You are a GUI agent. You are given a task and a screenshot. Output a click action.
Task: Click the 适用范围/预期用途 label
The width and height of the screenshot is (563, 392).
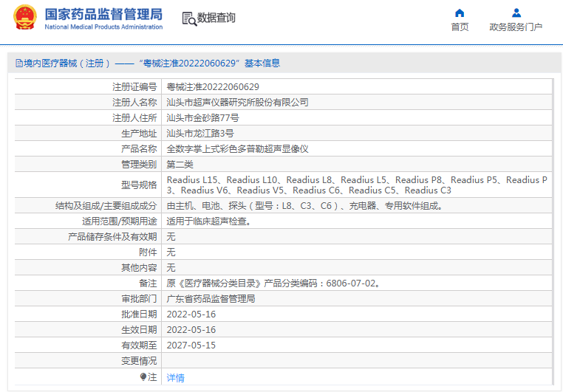pyautogui.click(x=119, y=221)
